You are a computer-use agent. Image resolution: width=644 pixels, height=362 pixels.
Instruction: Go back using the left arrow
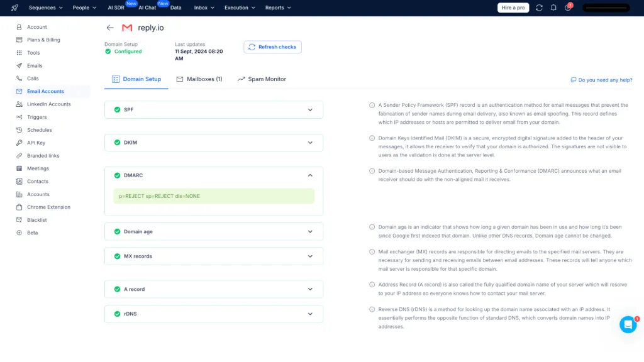tap(109, 28)
